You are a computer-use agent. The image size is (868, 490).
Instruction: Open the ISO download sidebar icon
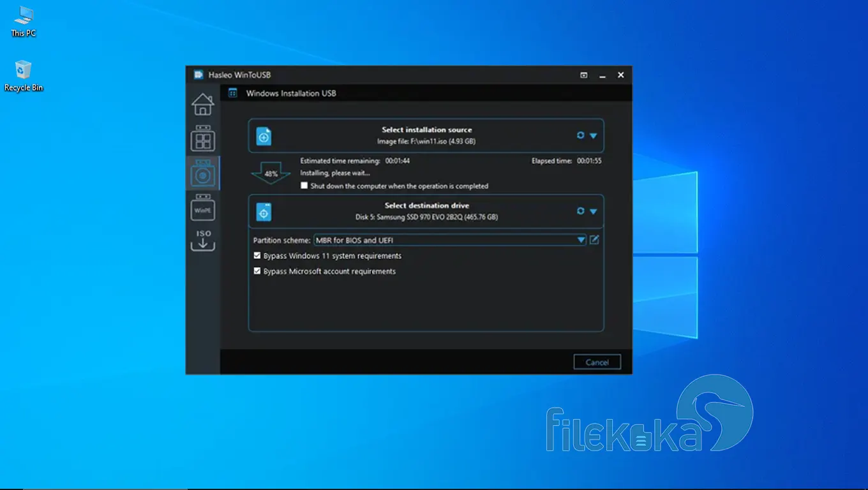(x=203, y=240)
